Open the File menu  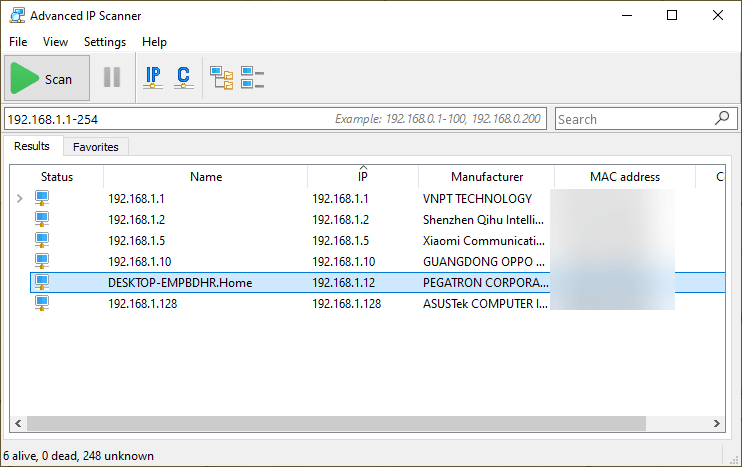coord(18,42)
